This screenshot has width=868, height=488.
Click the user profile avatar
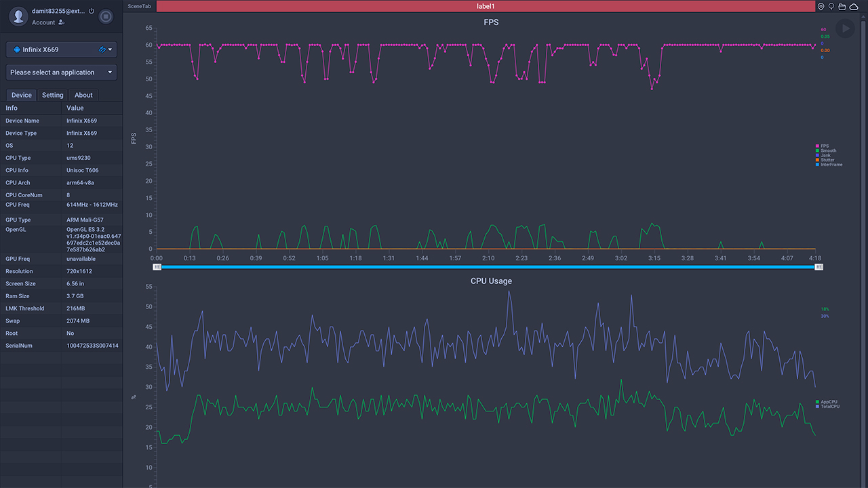(19, 16)
